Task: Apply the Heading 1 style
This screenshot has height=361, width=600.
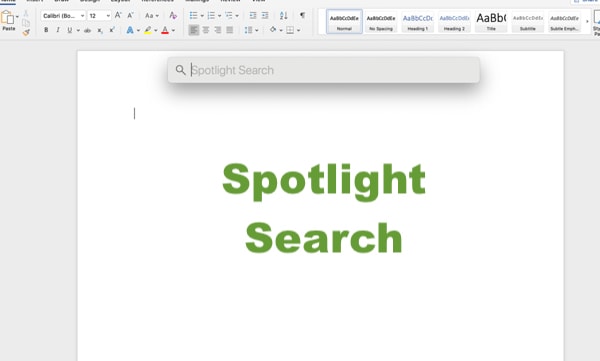Action: [417, 21]
